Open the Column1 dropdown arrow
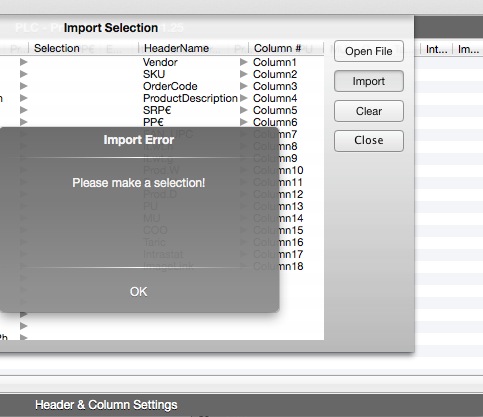Image resolution: width=483 pixels, height=417 pixels. [x=244, y=62]
